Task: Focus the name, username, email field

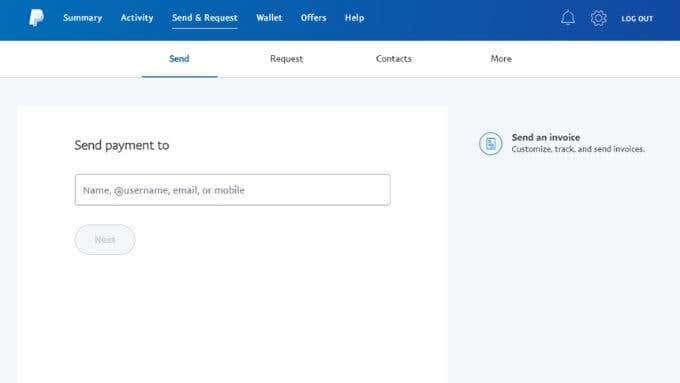Action: coord(232,190)
